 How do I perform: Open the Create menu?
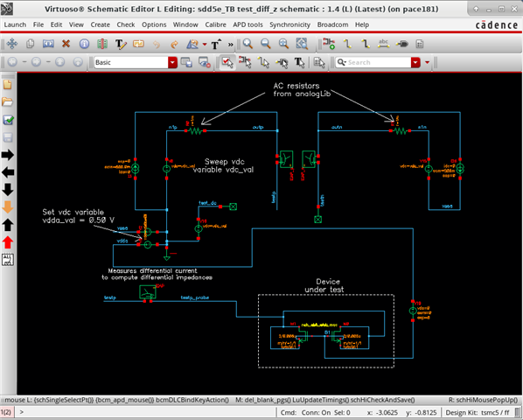tap(100, 24)
